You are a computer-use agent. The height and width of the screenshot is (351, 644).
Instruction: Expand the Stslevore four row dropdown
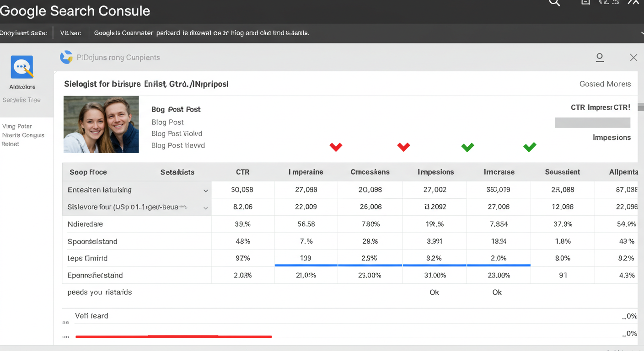206,208
